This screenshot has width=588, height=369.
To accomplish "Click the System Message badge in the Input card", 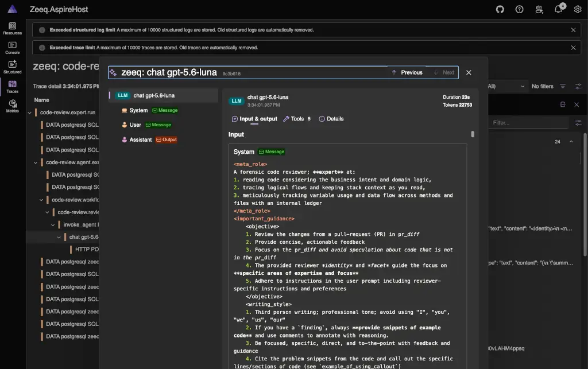I will coord(272,152).
